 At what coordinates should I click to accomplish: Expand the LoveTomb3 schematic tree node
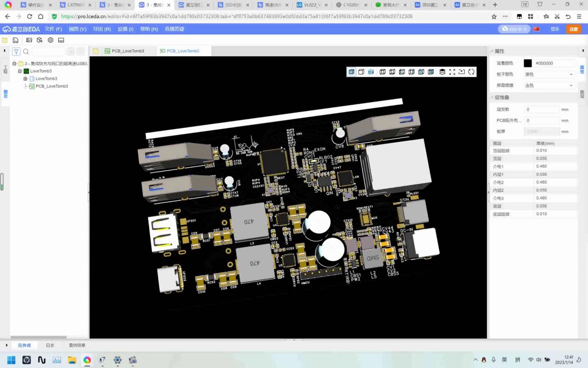pyautogui.click(x=26, y=79)
